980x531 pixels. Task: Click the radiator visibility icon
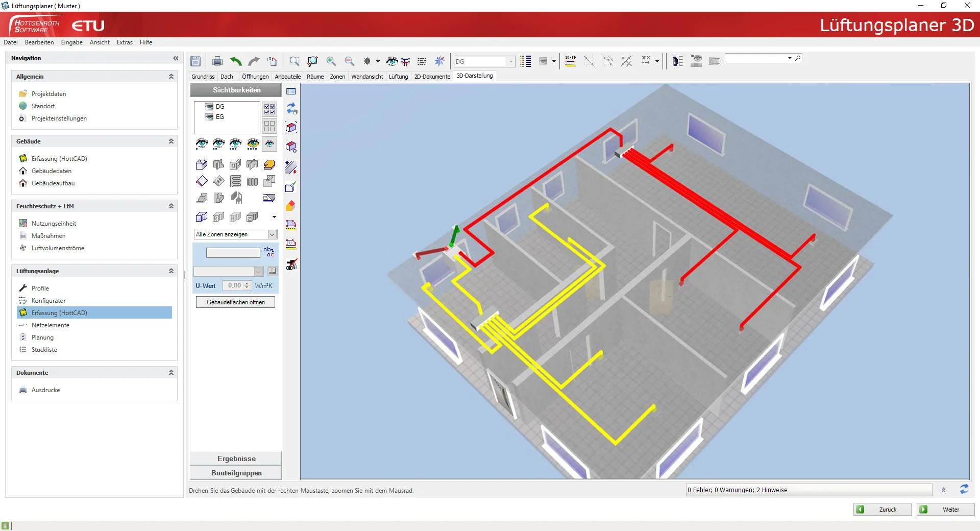[x=252, y=181]
